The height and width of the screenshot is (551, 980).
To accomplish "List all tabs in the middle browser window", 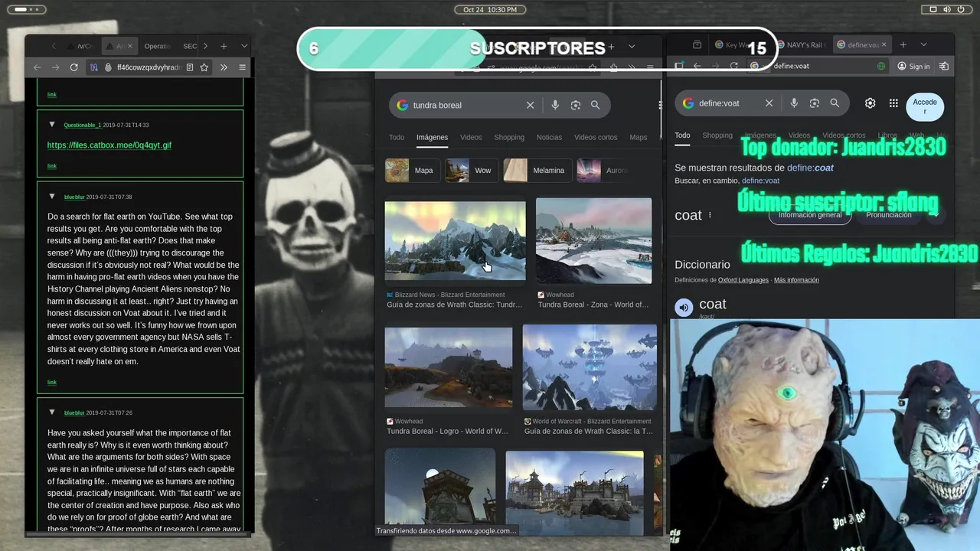I will [632, 46].
